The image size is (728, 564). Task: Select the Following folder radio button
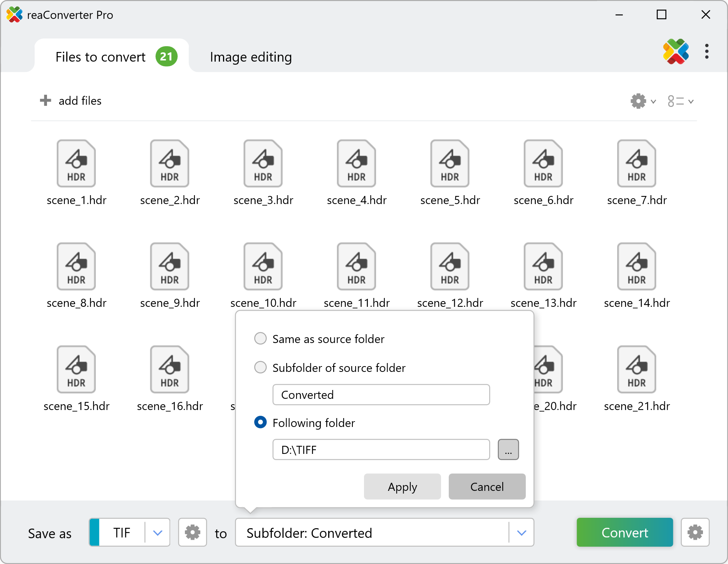261,423
